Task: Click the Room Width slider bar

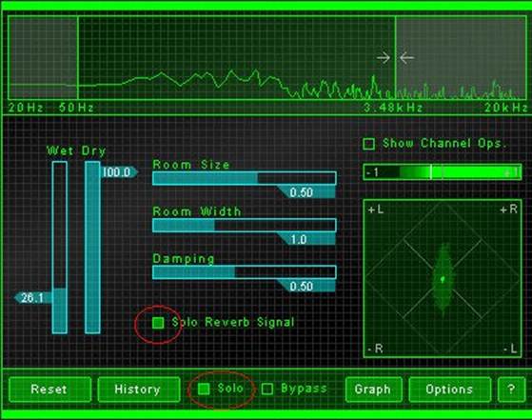Action: click(245, 225)
